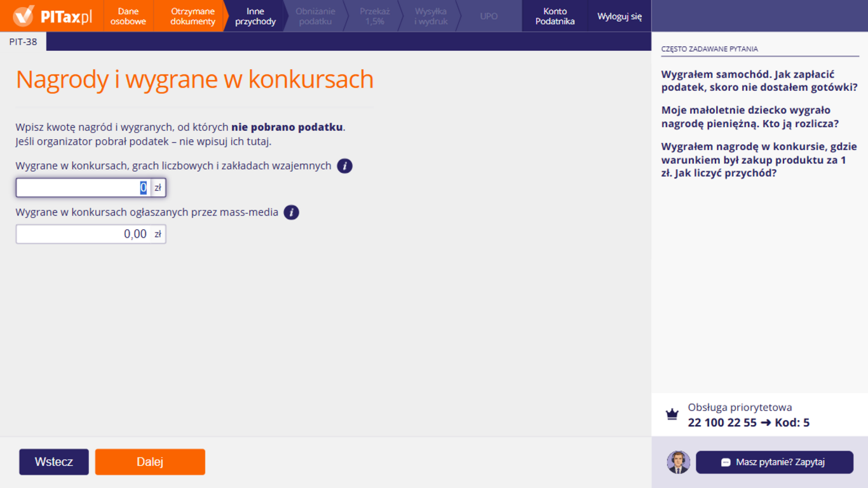This screenshot has height=488, width=868.
Task: Click Wyloguj się to log out
Action: coord(619,17)
